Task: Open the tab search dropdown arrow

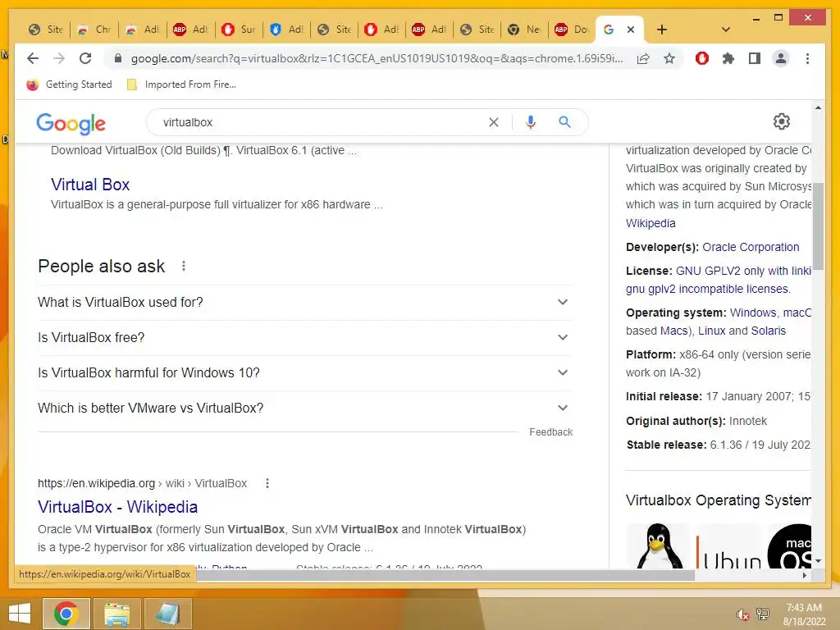Action: (x=725, y=30)
